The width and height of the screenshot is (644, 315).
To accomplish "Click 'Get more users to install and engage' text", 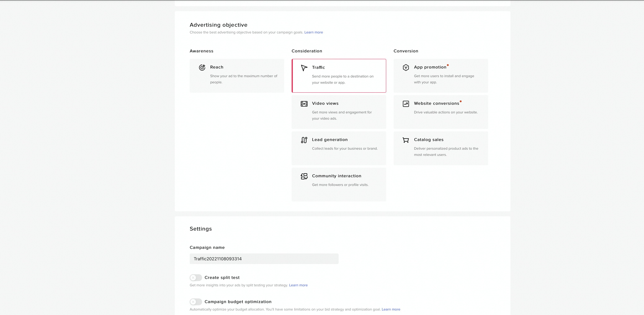I will point(444,79).
